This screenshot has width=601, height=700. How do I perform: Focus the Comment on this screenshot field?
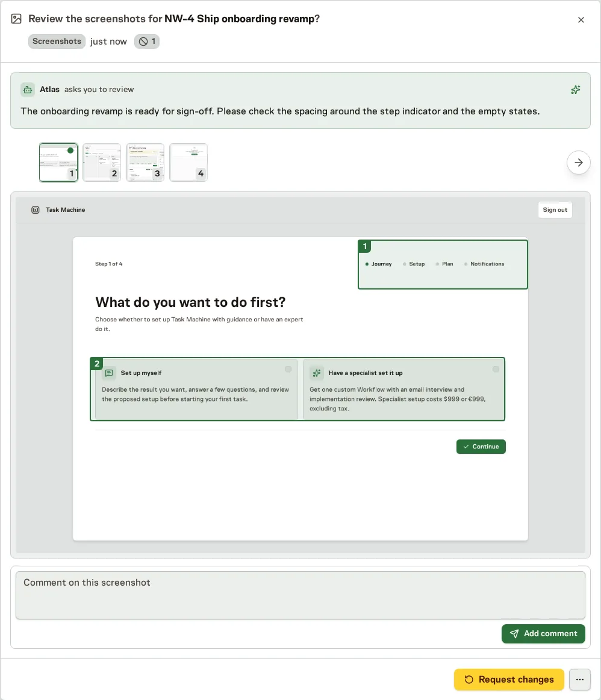click(x=300, y=595)
